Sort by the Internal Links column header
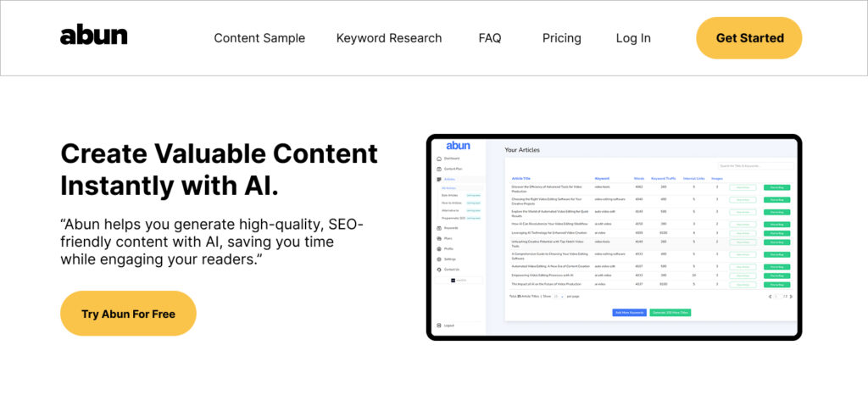The height and width of the screenshot is (412, 868). click(x=693, y=178)
